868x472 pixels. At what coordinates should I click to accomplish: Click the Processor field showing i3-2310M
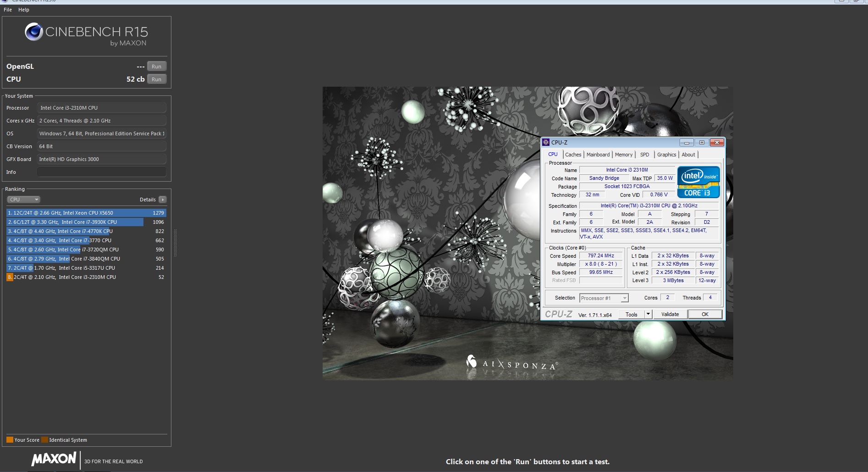point(102,108)
